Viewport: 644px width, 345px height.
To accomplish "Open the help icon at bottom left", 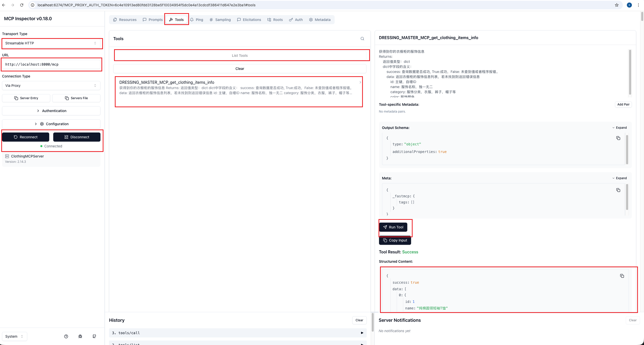I will coord(66,336).
